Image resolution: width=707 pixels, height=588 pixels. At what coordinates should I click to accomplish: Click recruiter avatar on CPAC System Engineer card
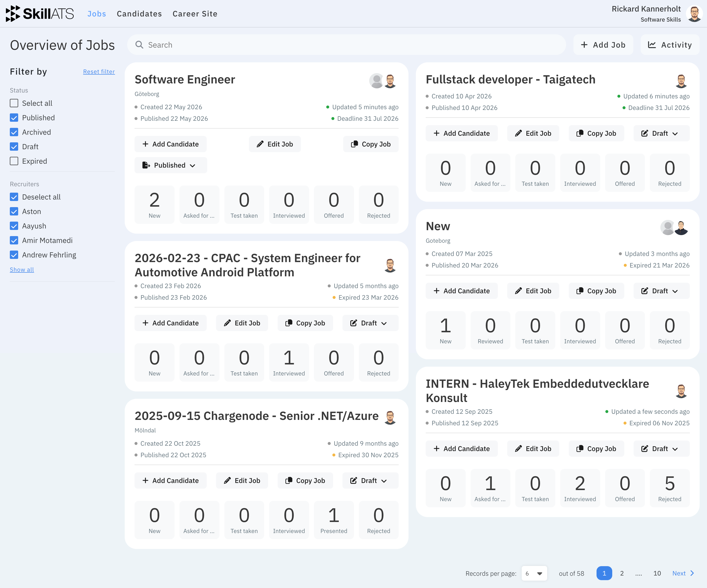point(390,265)
